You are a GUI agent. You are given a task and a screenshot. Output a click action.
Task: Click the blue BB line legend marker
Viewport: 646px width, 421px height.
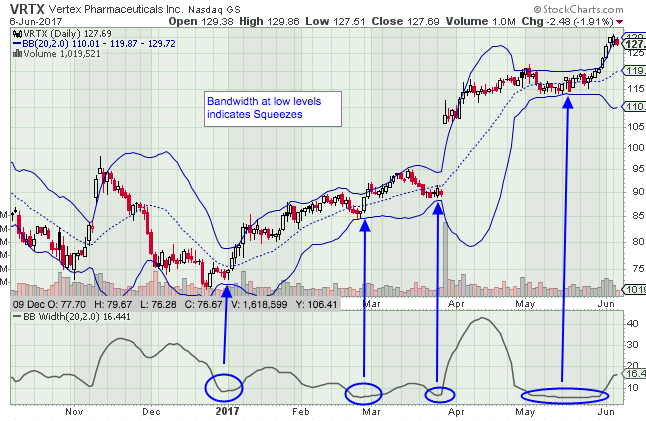(17, 44)
